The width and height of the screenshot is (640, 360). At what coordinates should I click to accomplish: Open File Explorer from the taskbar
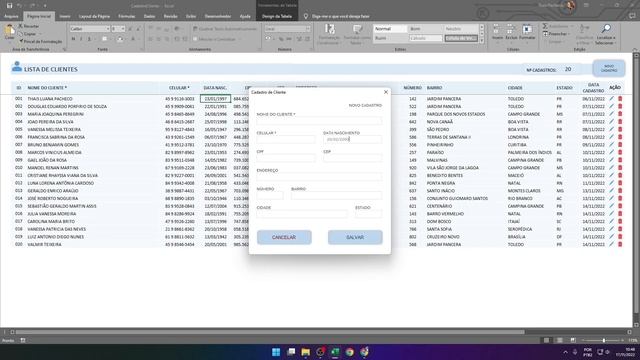(x=305, y=352)
